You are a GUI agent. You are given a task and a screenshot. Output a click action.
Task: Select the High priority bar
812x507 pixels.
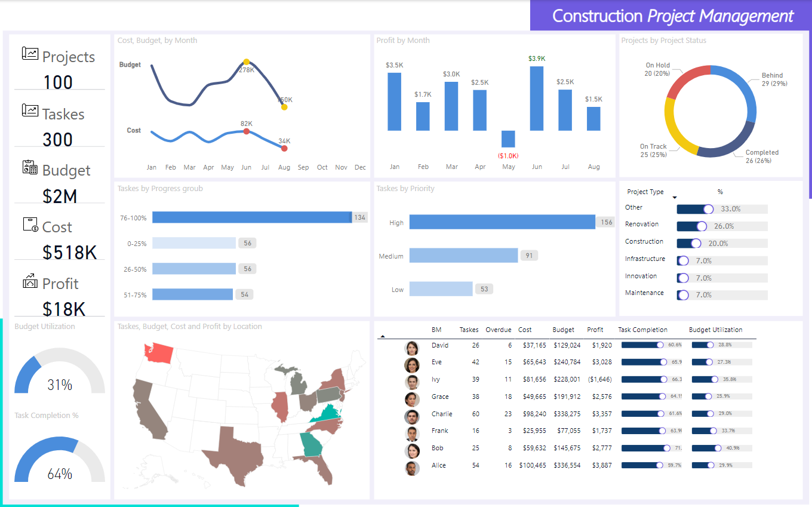point(502,222)
